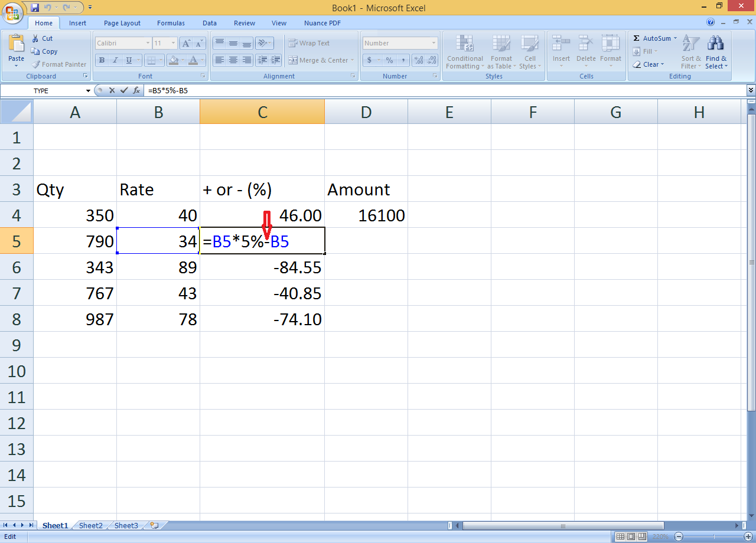Viewport: 756px width, 543px height.
Task: Click the horizontal scrollbar thumb
Action: (563, 525)
